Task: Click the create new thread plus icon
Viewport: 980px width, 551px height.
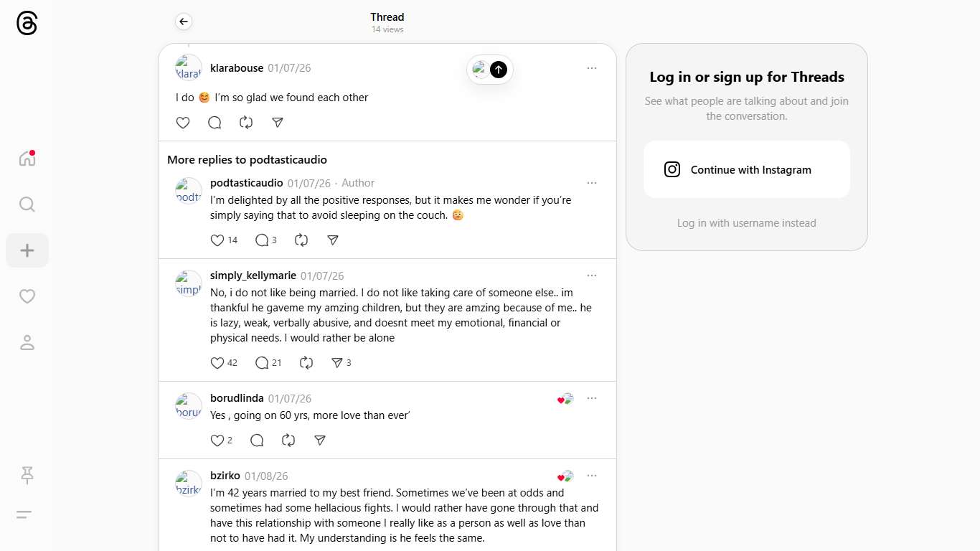Action: (x=27, y=250)
